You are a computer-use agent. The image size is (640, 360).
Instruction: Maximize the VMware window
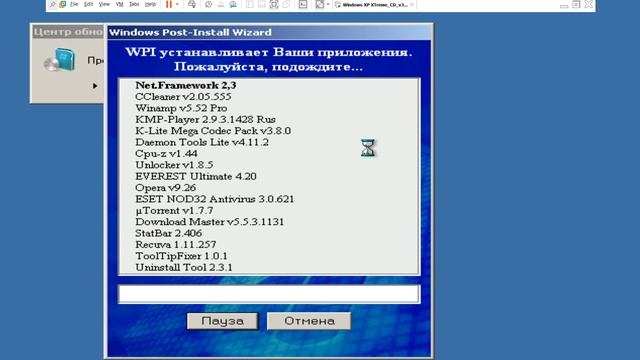pos(576,4)
